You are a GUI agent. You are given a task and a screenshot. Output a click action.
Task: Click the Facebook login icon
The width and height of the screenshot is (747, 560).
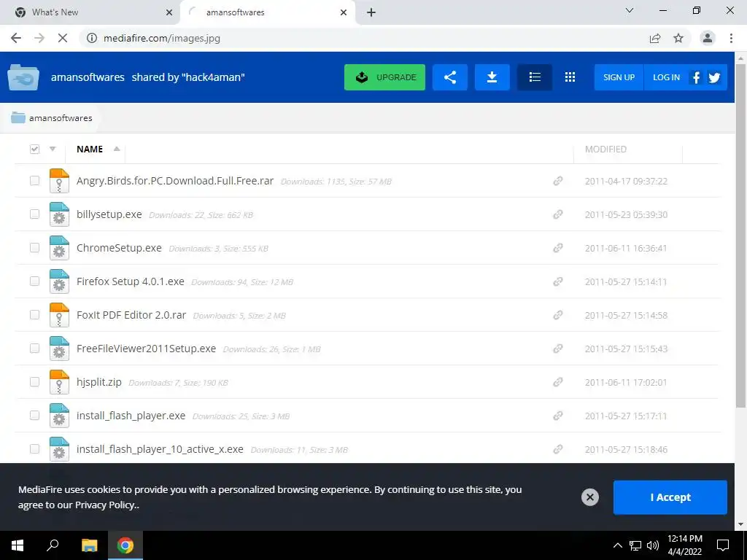(x=696, y=77)
